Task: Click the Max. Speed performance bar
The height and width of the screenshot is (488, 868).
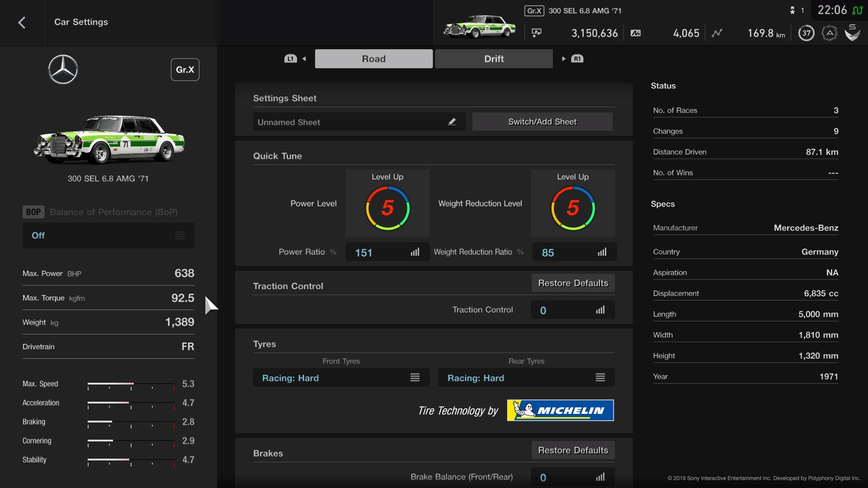Action: (x=131, y=385)
